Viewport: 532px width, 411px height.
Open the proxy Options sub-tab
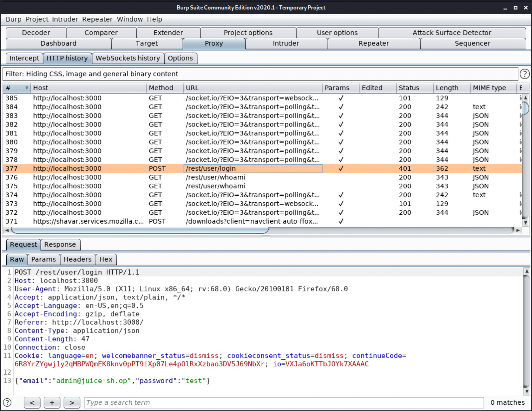click(180, 58)
